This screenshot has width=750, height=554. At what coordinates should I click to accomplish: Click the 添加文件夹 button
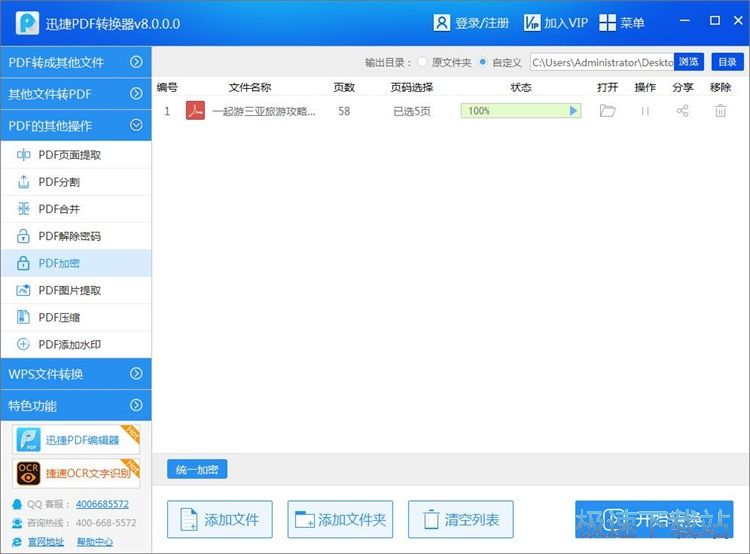click(x=340, y=520)
